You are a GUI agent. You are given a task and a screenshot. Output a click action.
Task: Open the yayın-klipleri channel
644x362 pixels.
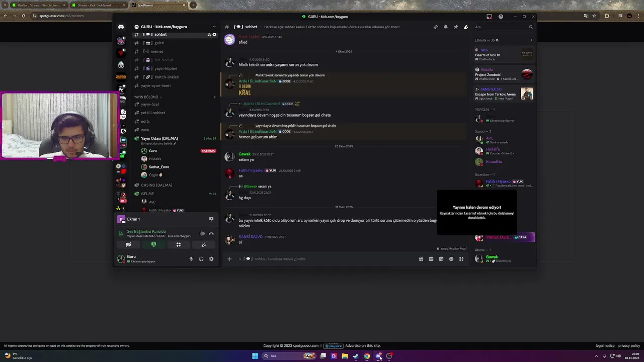[175, 68]
